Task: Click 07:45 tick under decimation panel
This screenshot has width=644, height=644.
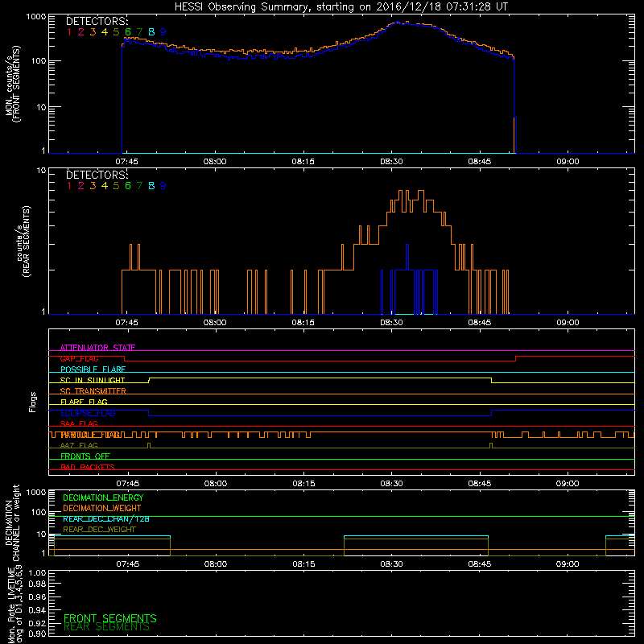Action: click(x=127, y=564)
